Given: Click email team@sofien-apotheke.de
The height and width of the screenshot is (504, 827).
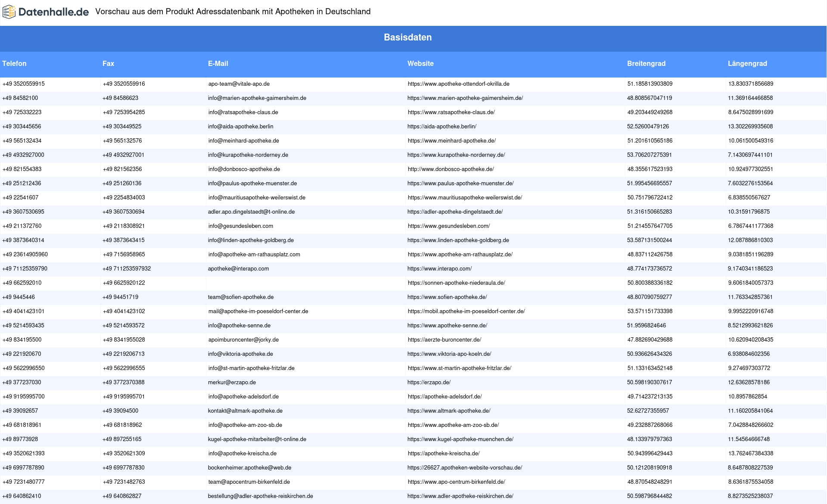Looking at the screenshot, I should (241, 297).
